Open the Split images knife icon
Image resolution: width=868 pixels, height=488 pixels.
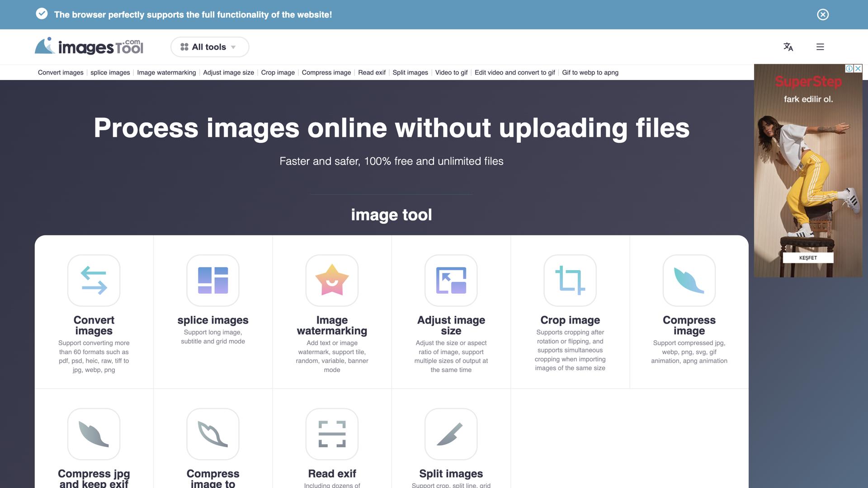click(x=451, y=434)
